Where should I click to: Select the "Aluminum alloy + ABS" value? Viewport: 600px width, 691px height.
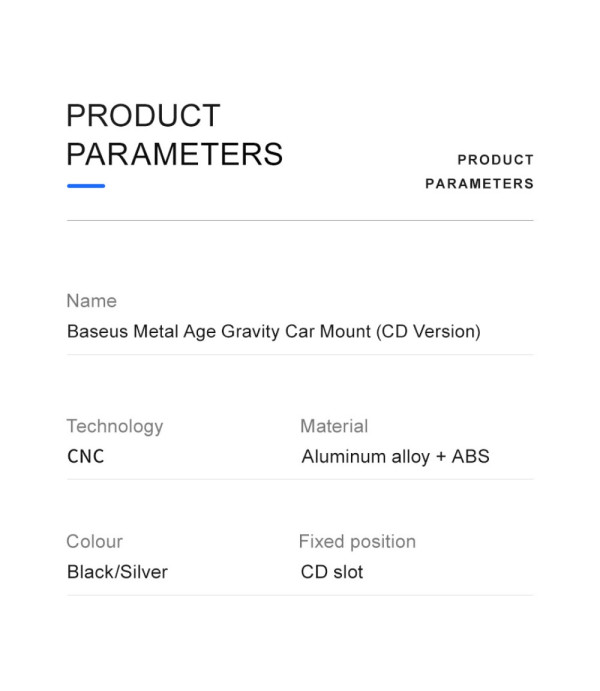[x=395, y=457]
